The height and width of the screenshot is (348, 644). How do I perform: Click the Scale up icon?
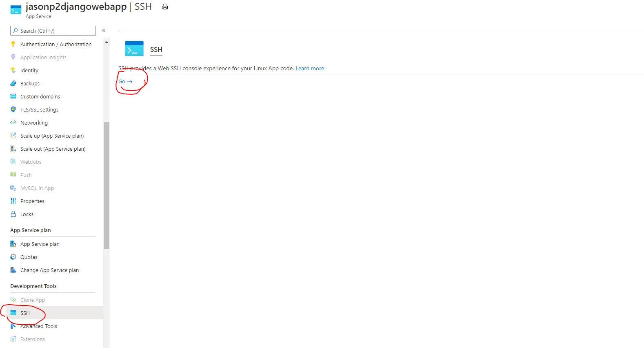pyautogui.click(x=13, y=136)
